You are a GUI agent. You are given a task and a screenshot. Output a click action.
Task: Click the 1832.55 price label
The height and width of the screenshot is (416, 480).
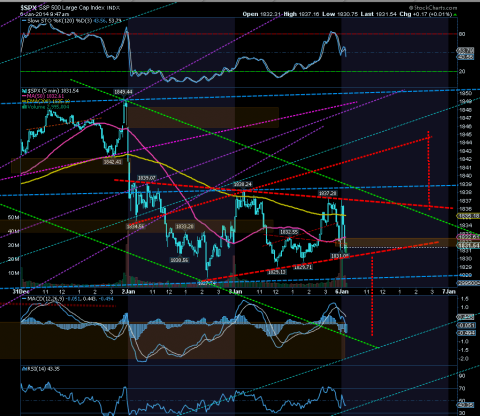(289, 232)
